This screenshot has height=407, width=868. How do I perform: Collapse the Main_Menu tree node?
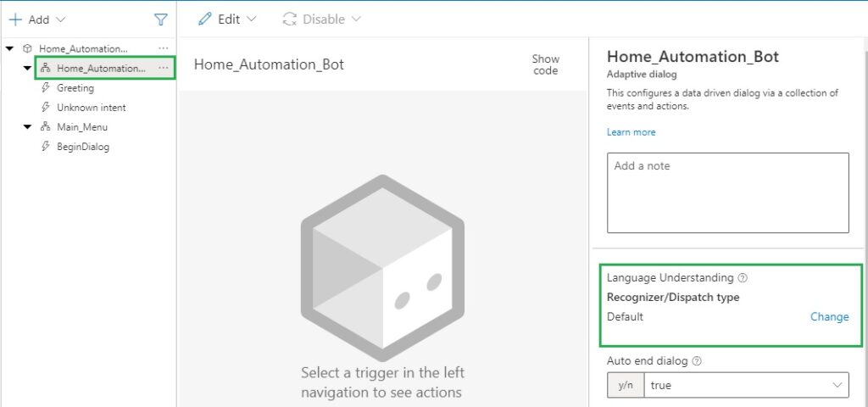tap(27, 127)
